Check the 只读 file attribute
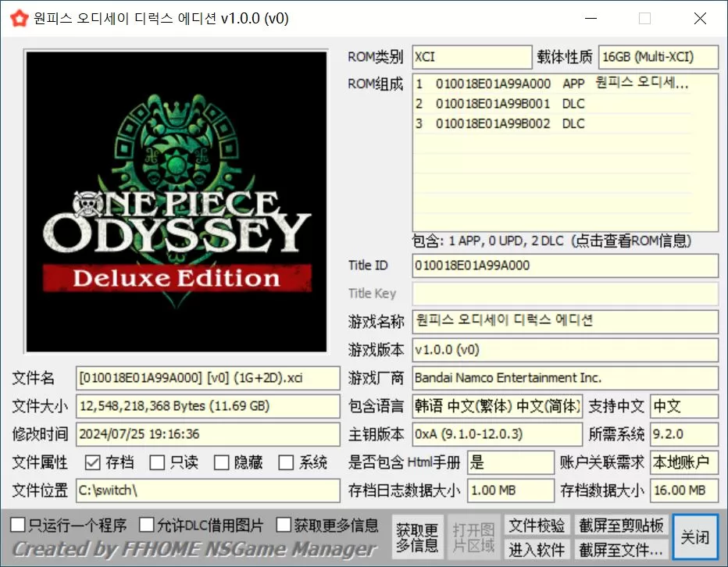 (x=156, y=462)
